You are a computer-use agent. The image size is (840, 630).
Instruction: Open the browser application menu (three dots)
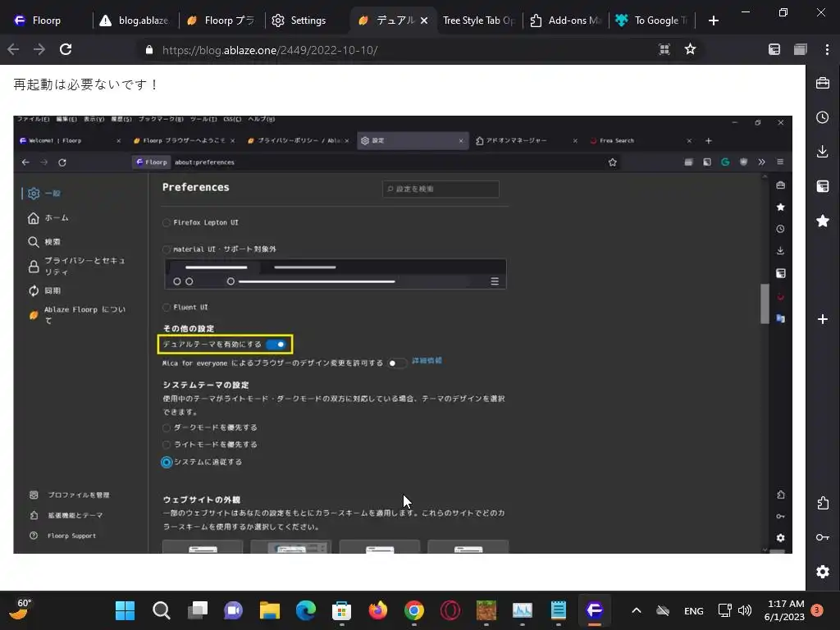tap(827, 49)
